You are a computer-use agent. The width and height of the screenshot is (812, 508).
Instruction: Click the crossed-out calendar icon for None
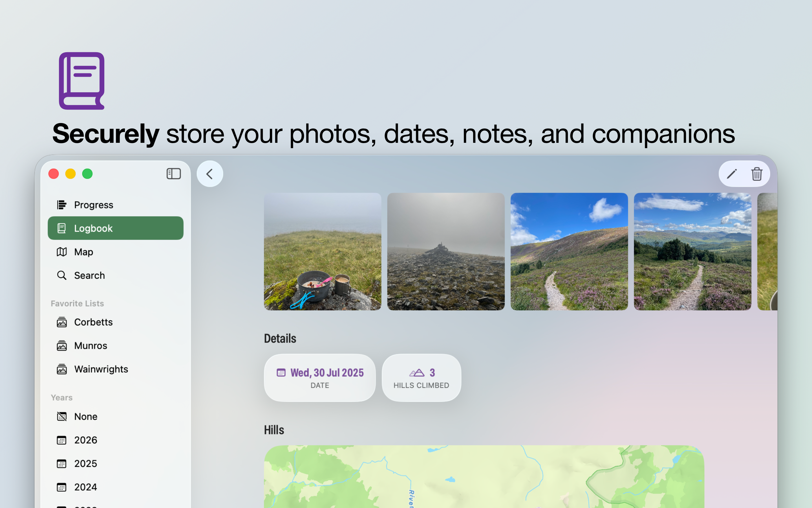[62, 416]
